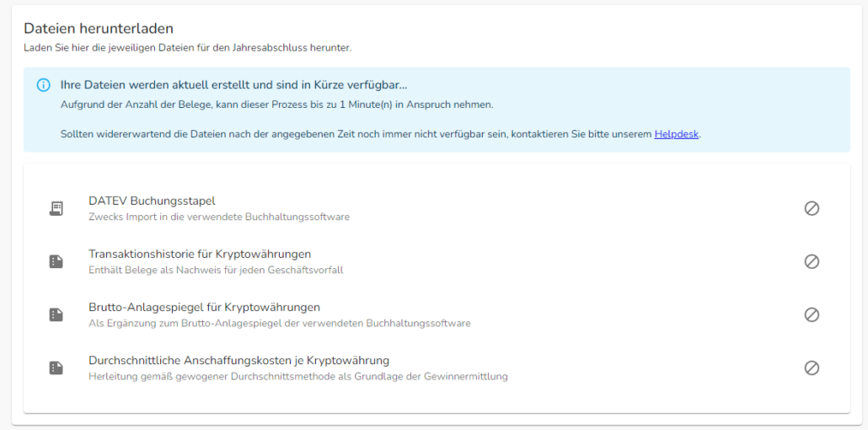
Task: Click 'Ihre Dateien werden aktuell erstellt' banner title
Action: pos(234,85)
